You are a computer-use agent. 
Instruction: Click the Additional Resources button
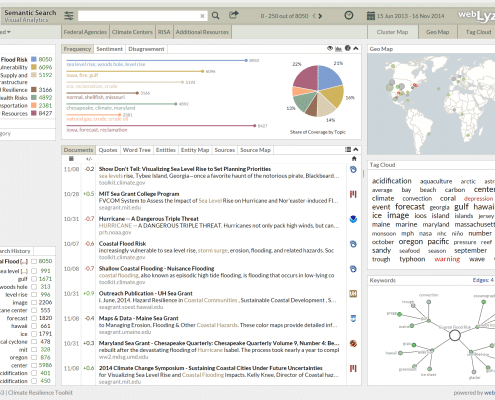[202, 32]
